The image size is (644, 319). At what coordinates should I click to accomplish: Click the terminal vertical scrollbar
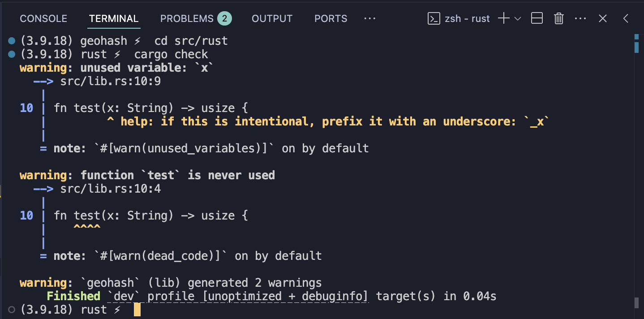[637, 170]
